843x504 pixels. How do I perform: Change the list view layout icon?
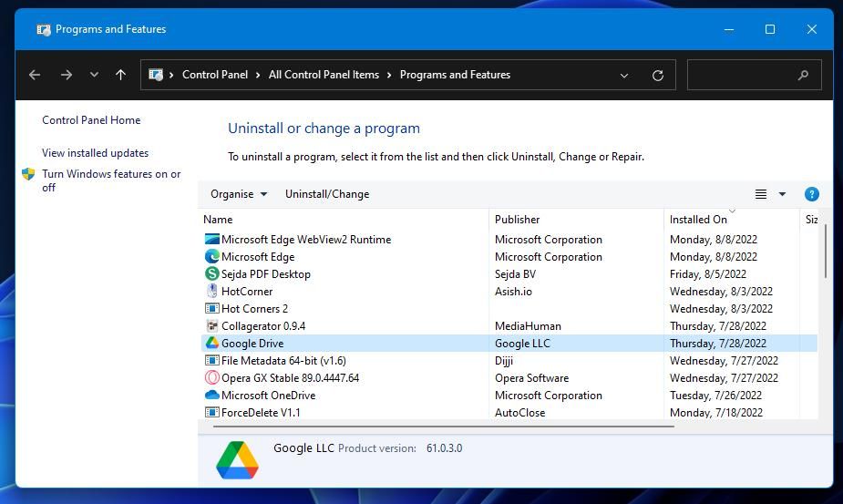pyautogui.click(x=761, y=194)
